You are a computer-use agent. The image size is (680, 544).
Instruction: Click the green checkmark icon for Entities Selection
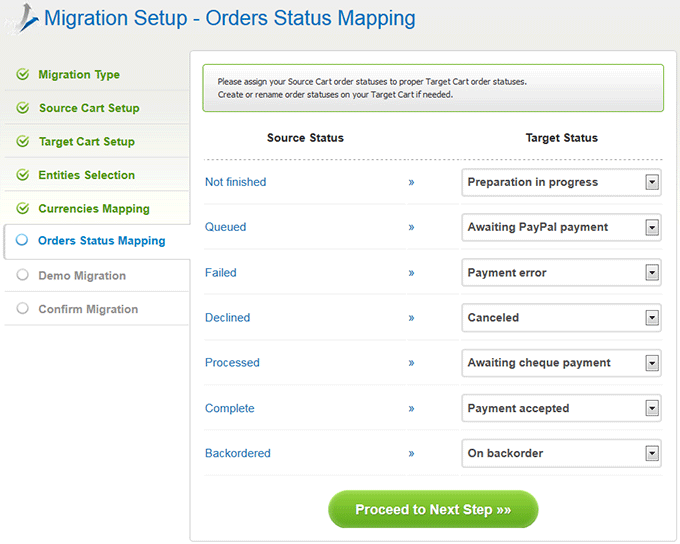click(23, 175)
